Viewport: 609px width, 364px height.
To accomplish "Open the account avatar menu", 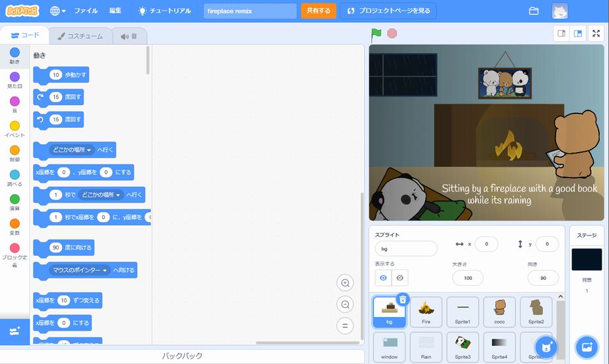I will point(559,11).
